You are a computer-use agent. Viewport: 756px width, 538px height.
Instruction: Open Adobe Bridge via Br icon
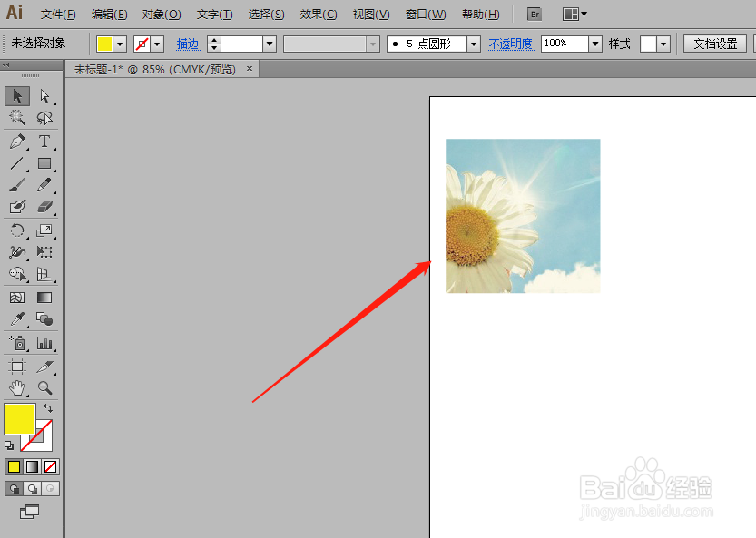(535, 15)
